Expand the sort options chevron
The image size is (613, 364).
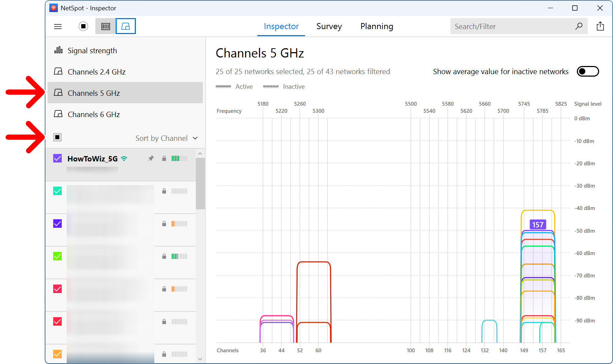(x=195, y=138)
